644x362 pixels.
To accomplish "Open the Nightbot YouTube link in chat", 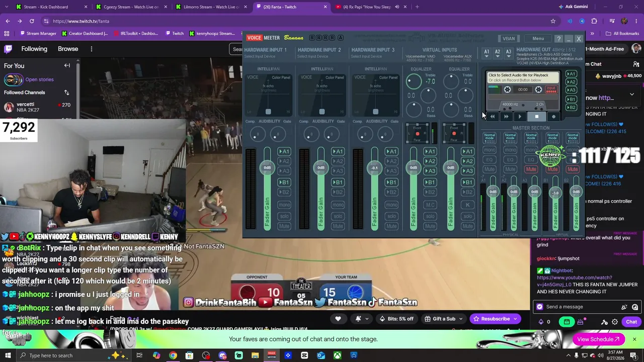I will (575, 281).
